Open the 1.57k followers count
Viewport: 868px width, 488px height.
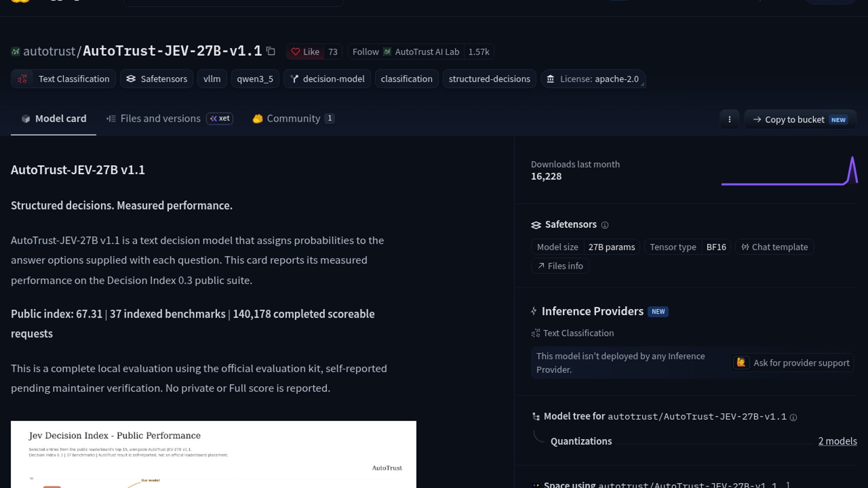479,52
